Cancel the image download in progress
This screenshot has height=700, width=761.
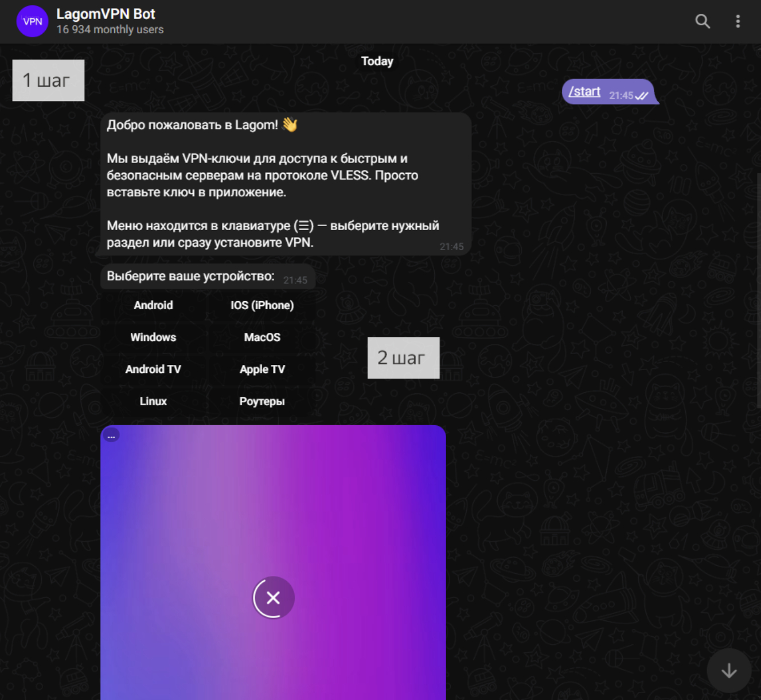pos(274,597)
